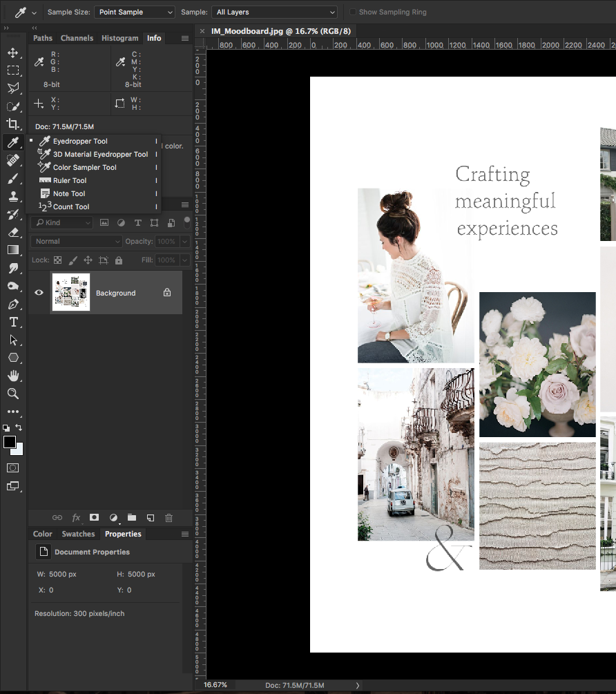Click the Delete layer trash icon
Image resolution: width=616 pixels, height=694 pixels.
tap(168, 517)
